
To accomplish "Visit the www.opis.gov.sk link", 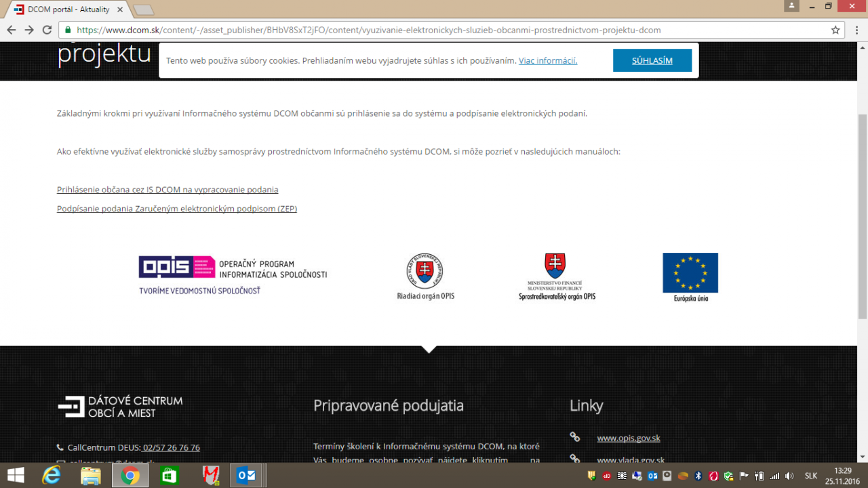I will point(628,438).
